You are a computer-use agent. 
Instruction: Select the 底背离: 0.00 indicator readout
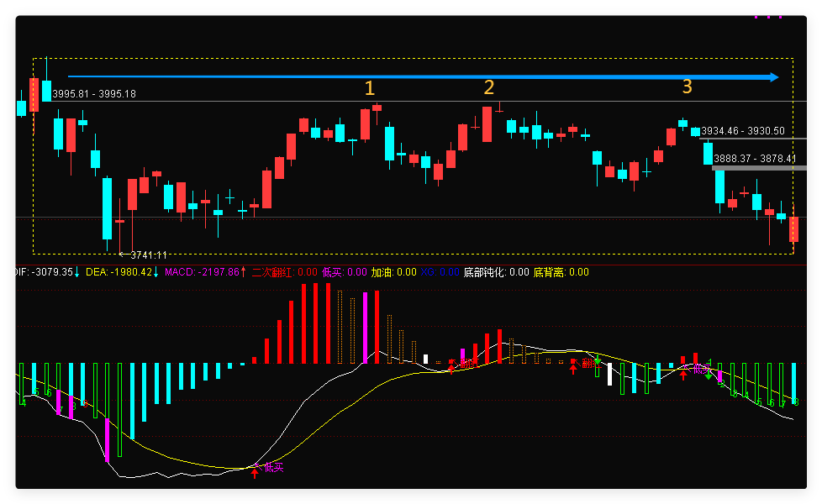click(x=561, y=272)
